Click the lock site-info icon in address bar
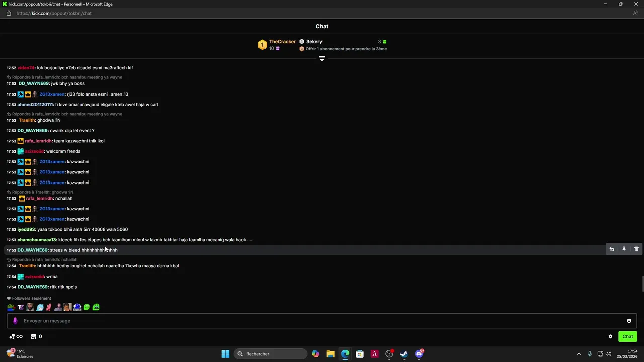 tap(9, 13)
